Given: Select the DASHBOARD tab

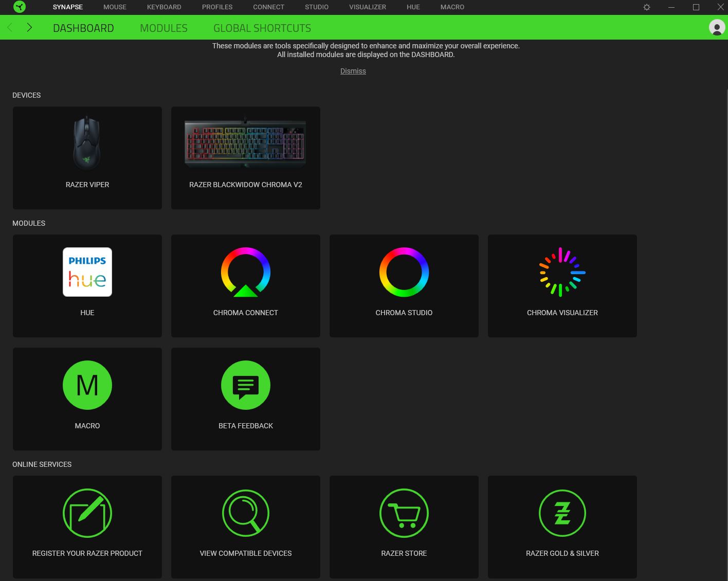Looking at the screenshot, I should pos(83,28).
